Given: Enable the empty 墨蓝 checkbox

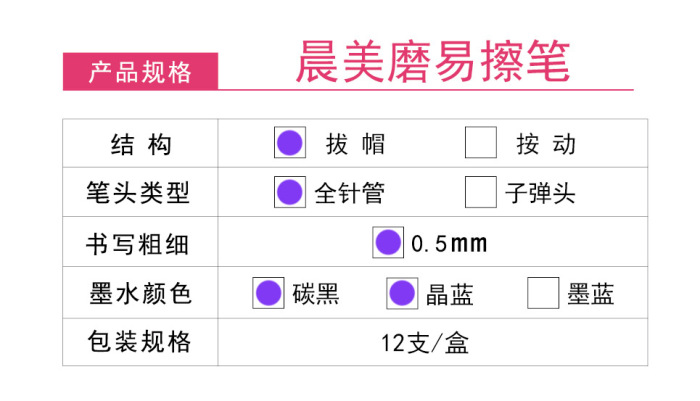Looking at the screenshot, I should [x=543, y=292].
